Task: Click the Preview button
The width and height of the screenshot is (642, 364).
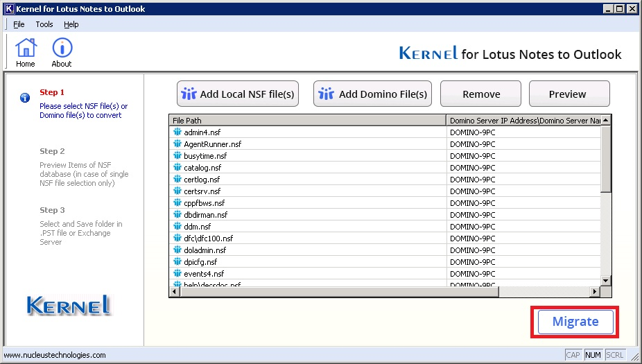Action: [569, 94]
